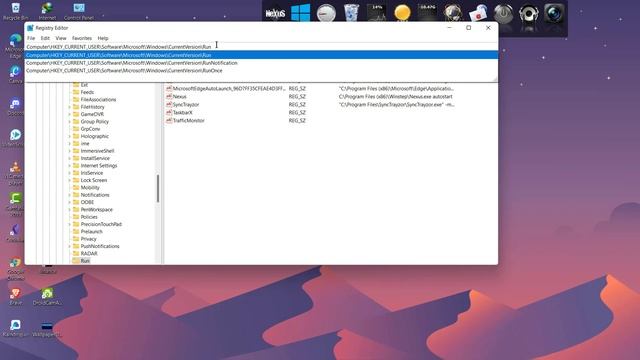The width and height of the screenshot is (640, 360).
Task: Open the Help menu
Action: (x=103, y=38)
